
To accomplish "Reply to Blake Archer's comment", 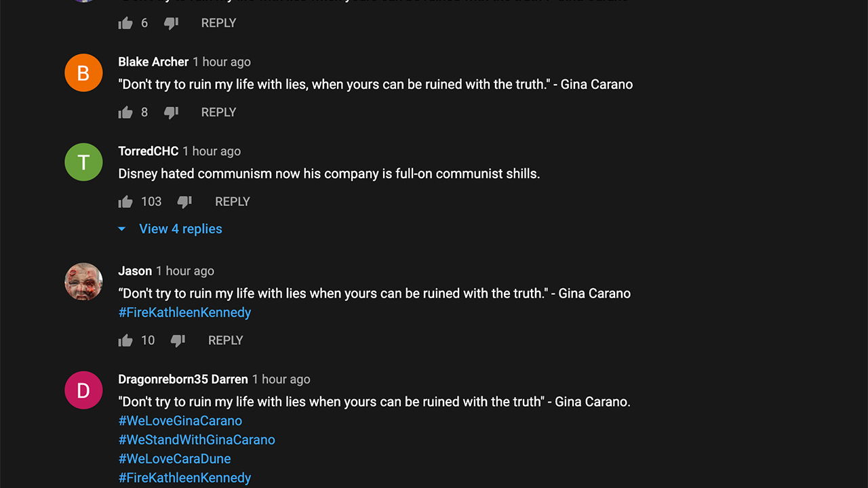I will point(218,113).
